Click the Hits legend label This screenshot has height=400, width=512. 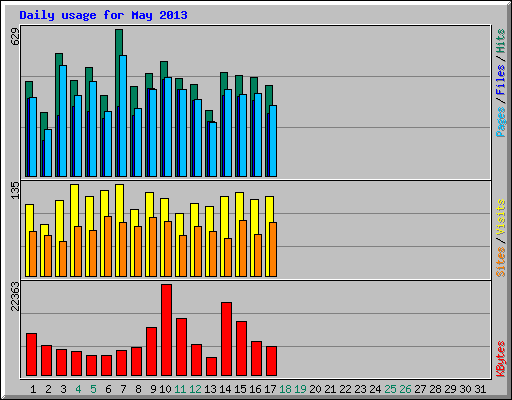(500, 41)
